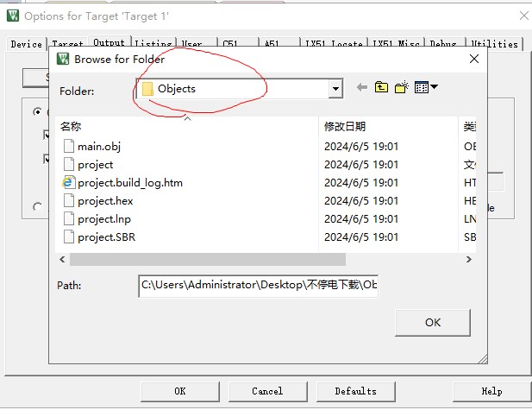532x410 pixels.
Task: Create a new folder icon
Action: (x=402, y=88)
